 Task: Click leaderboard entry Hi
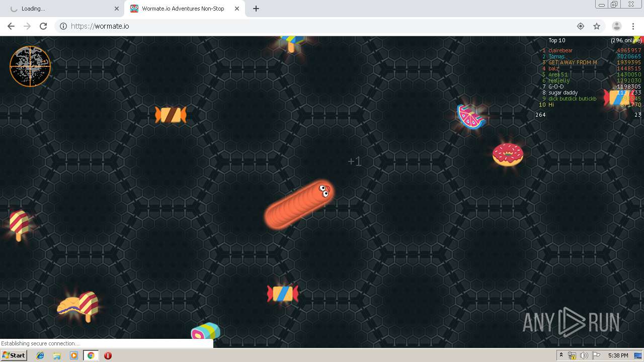pyautogui.click(x=551, y=105)
